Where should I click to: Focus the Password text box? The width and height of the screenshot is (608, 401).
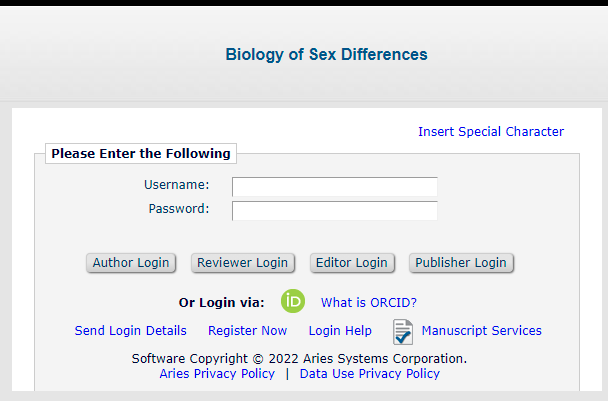pyautogui.click(x=334, y=211)
